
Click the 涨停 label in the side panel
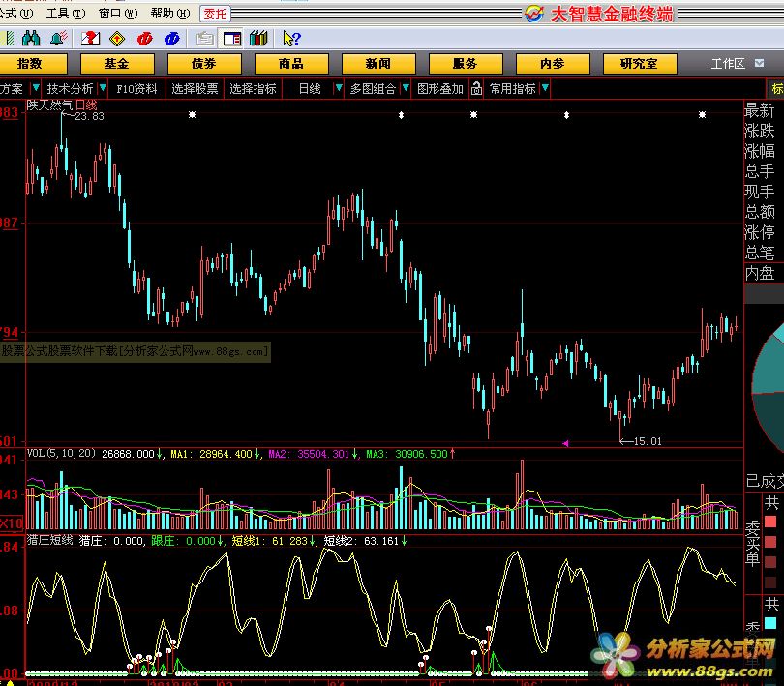(x=760, y=232)
